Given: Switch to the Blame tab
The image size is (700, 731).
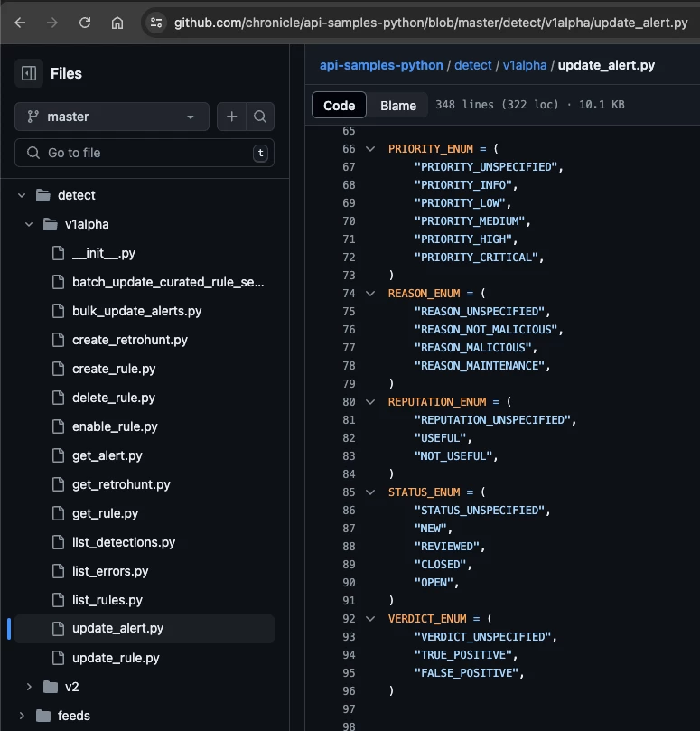Looking at the screenshot, I should point(398,106).
